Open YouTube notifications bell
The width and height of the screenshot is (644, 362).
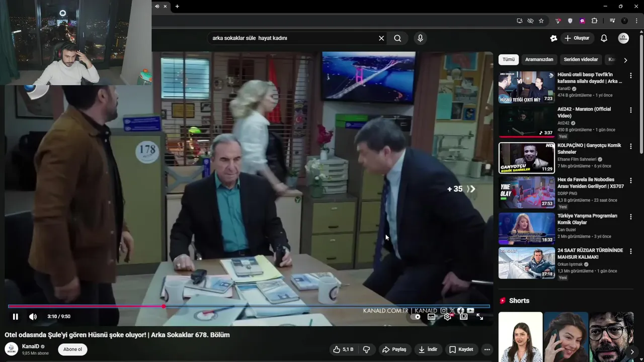pyautogui.click(x=604, y=38)
